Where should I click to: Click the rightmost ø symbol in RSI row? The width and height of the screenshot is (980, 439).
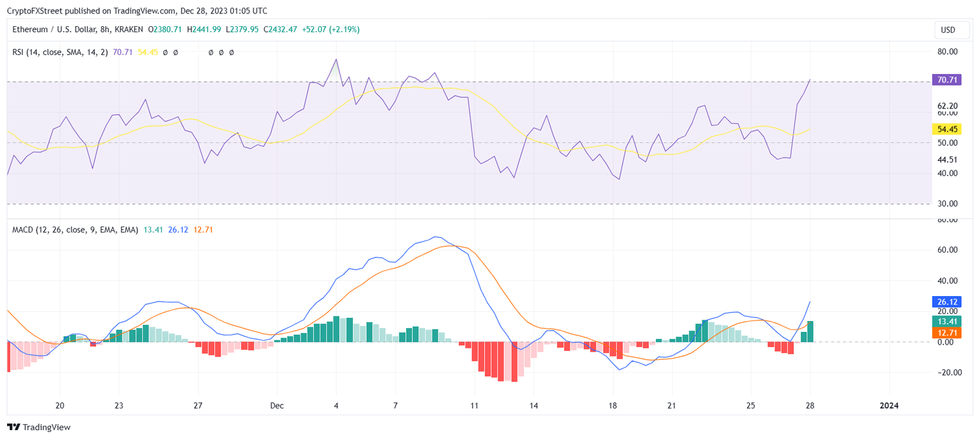232,52
